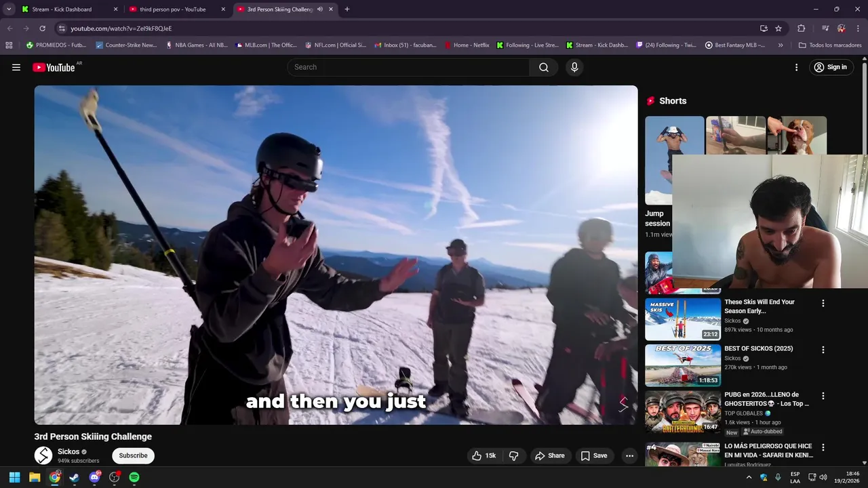The image size is (868, 488).
Task: Click video title 3rd Person Skiing Challenge
Action: click(93, 436)
